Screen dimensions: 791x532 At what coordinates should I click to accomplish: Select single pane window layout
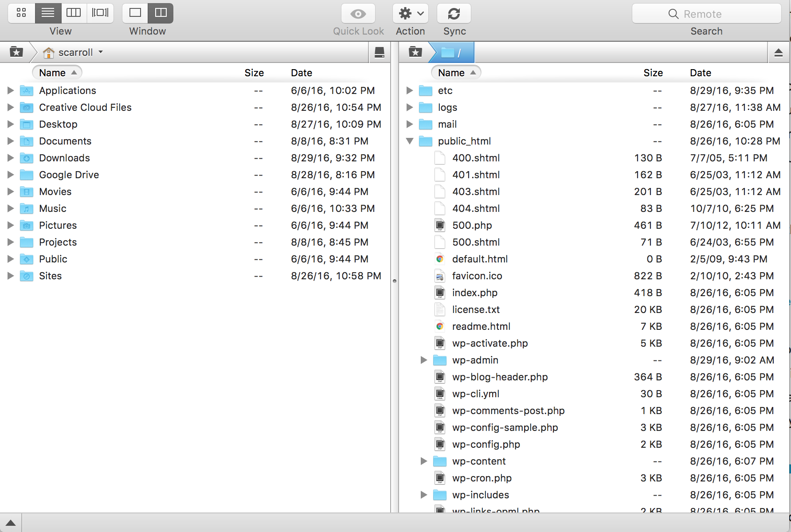click(x=135, y=13)
